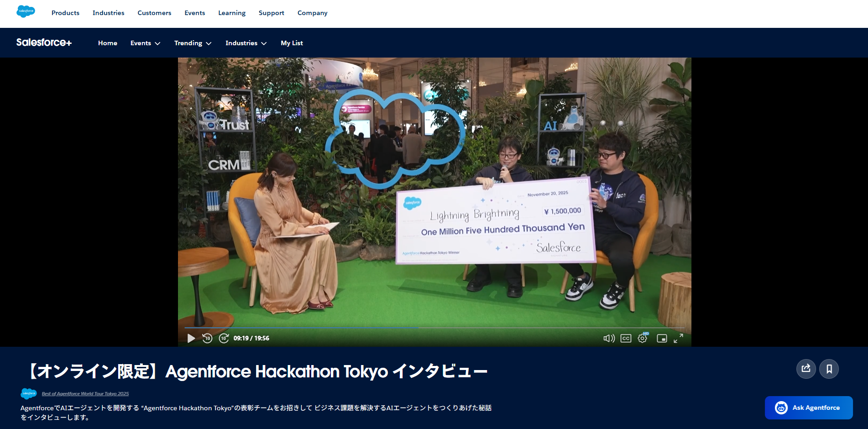This screenshot has height=429, width=868.
Task: Click the video progress timeline
Action: tap(434, 326)
